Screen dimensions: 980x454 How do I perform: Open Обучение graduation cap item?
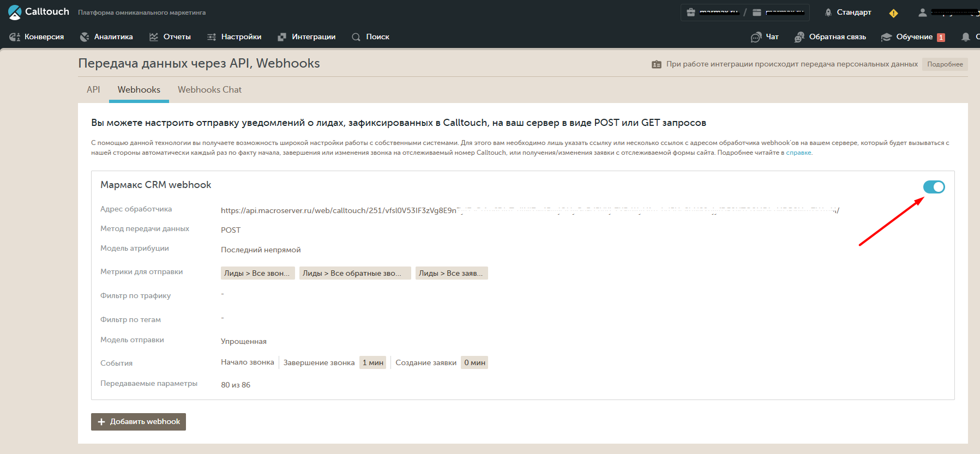click(x=886, y=37)
